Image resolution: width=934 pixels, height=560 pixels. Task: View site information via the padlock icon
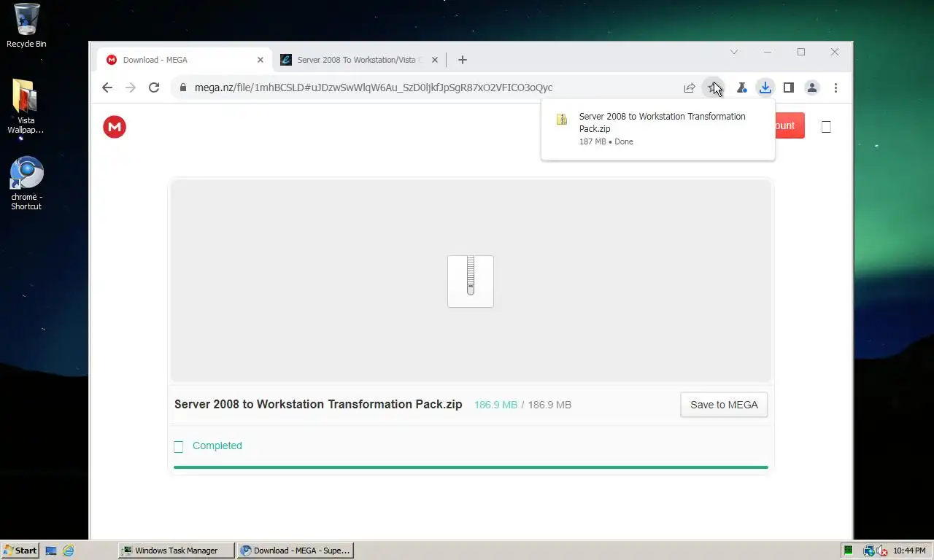(x=182, y=87)
